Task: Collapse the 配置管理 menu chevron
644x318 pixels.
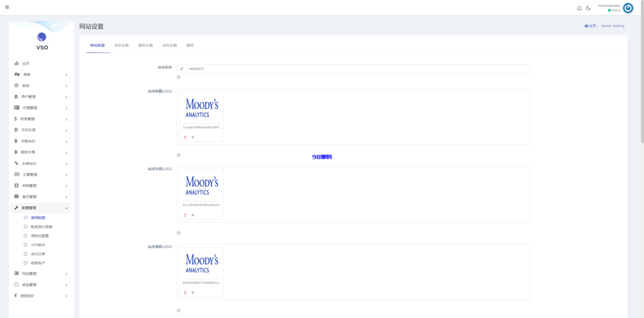Action: pyautogui.click(x=67, y=208)
